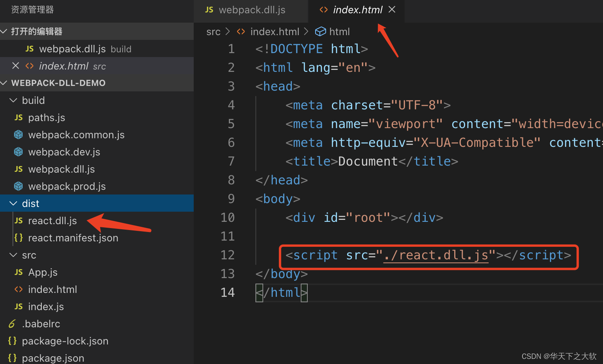This screenshot has height=364, width=603.
Task: Open index.html in src folder tree
Action: coord(97,289)
